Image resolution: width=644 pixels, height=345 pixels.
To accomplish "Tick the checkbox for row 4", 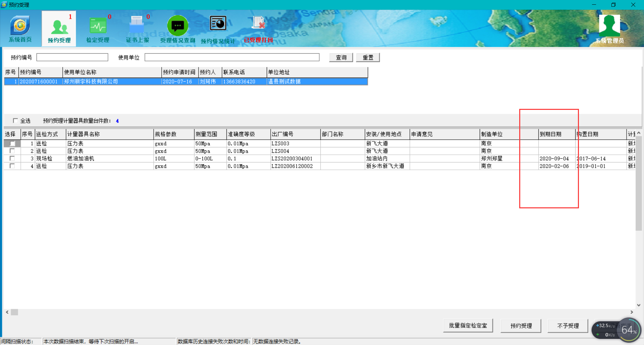I will tap(12, 166).
